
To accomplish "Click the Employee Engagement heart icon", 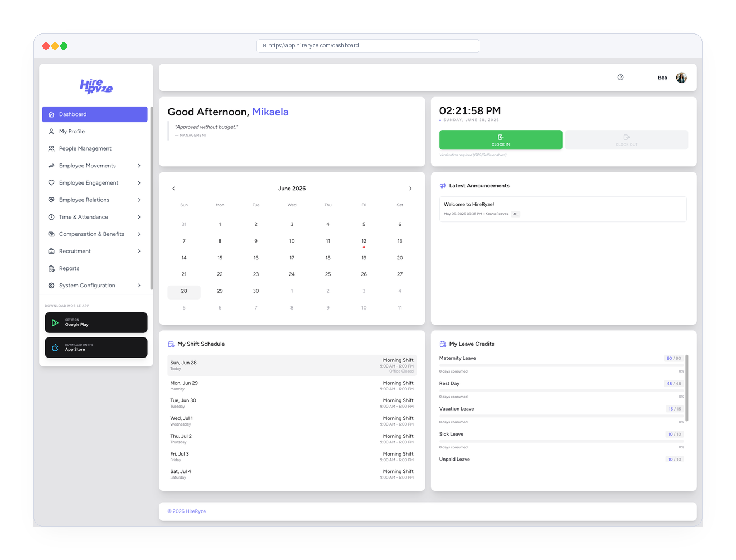I will tap(51, 183).
